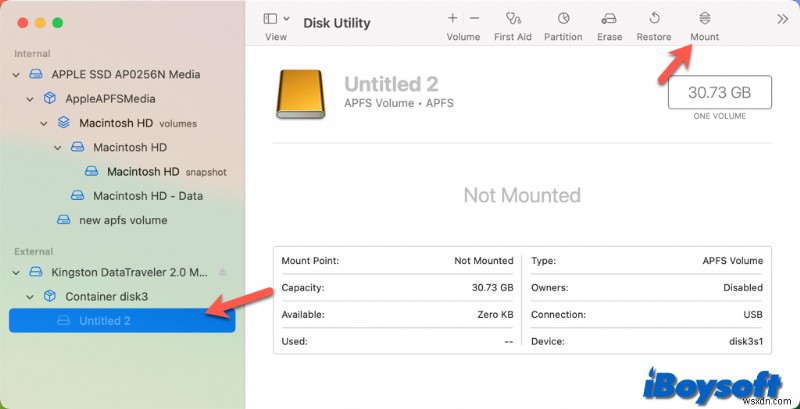
Task: Click the 30.73 GB size box
Action: point(719,92)
